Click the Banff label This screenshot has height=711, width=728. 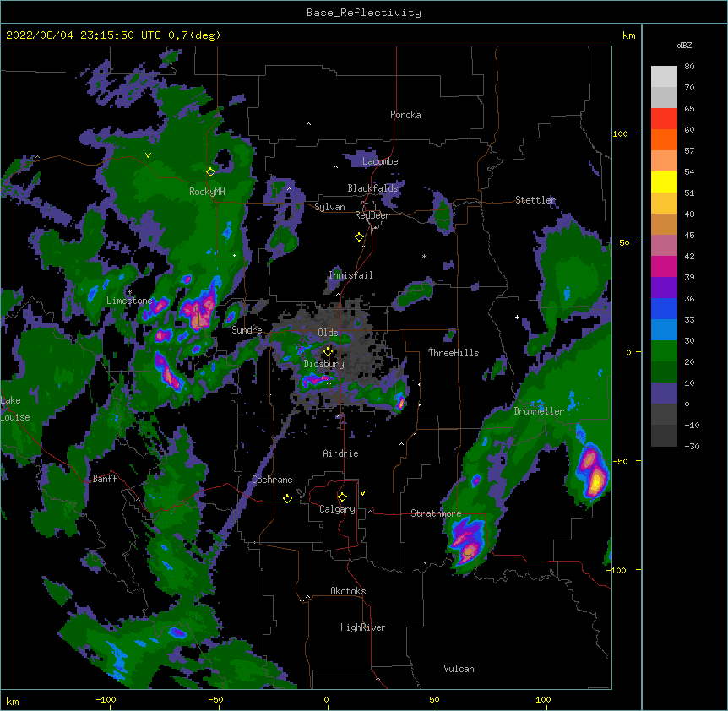(105, 479)
